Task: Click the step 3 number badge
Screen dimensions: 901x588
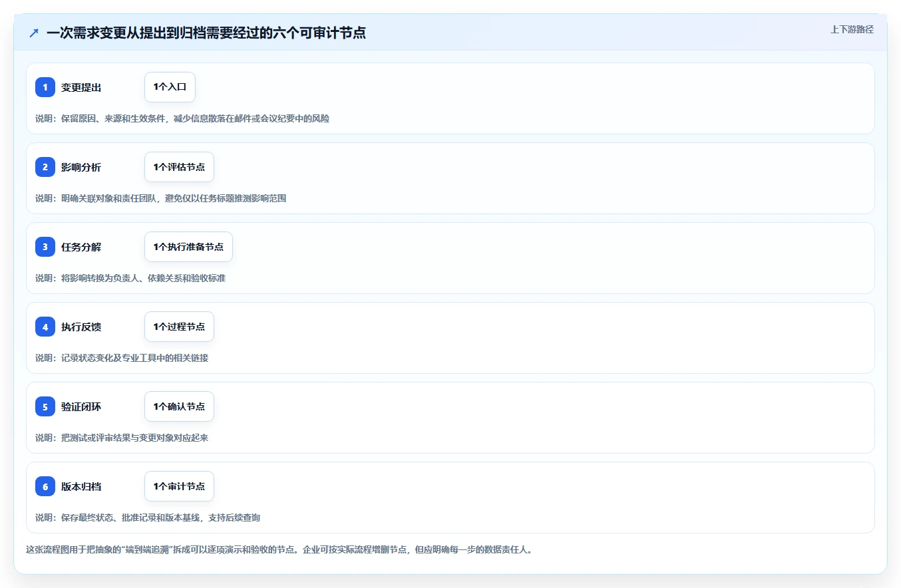Action: (x=45, y=247)
